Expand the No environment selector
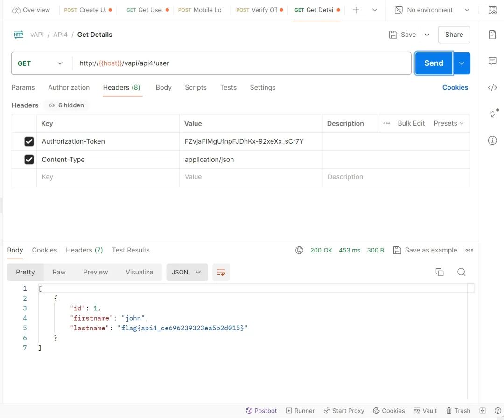Viewport: 504px width, 420px height. (x=432, y=10)
